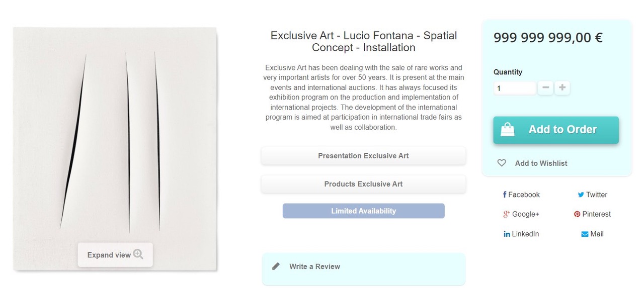The width and height of the screenshot is (644, 288).
Task: Add the artwork to order
Action: [556, 130]
